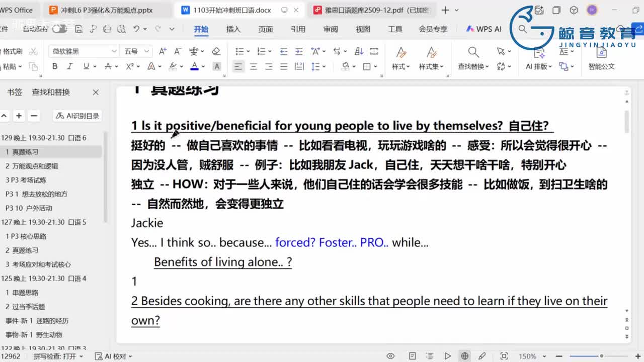Click the bullet list icon
Viewport: 644px width, 362px height.
(x=239, y=51)
